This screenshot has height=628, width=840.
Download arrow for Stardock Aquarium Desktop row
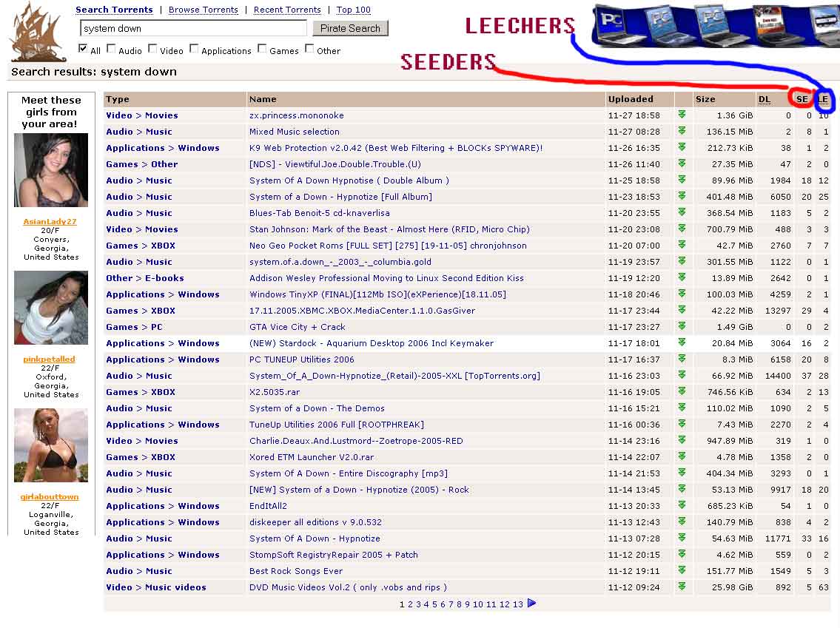[682, 342]
